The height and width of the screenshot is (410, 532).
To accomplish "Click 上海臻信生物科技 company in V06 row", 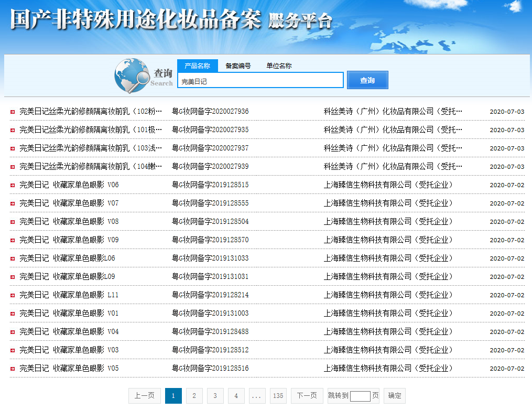I will point(388,185).
